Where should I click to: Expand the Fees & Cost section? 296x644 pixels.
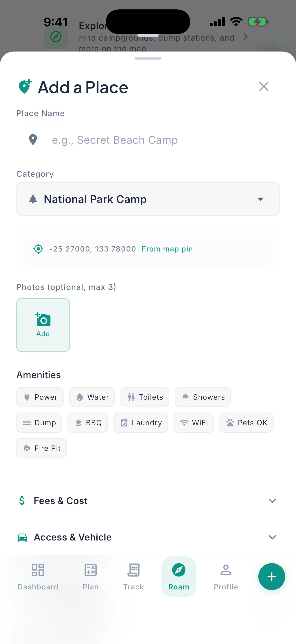point(148,501)
